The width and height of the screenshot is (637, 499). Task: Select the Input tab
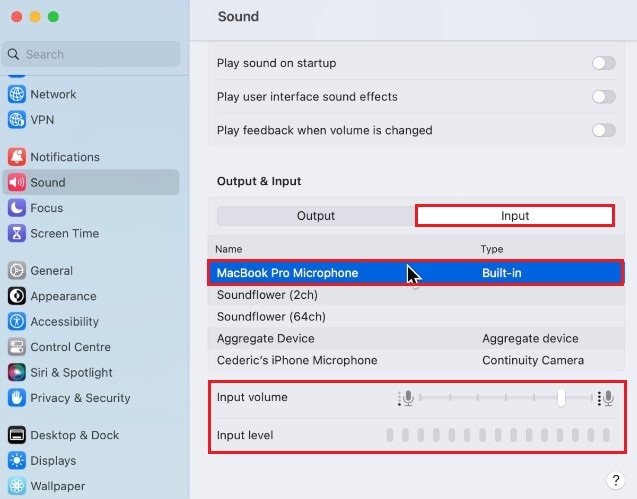[515, 216]
